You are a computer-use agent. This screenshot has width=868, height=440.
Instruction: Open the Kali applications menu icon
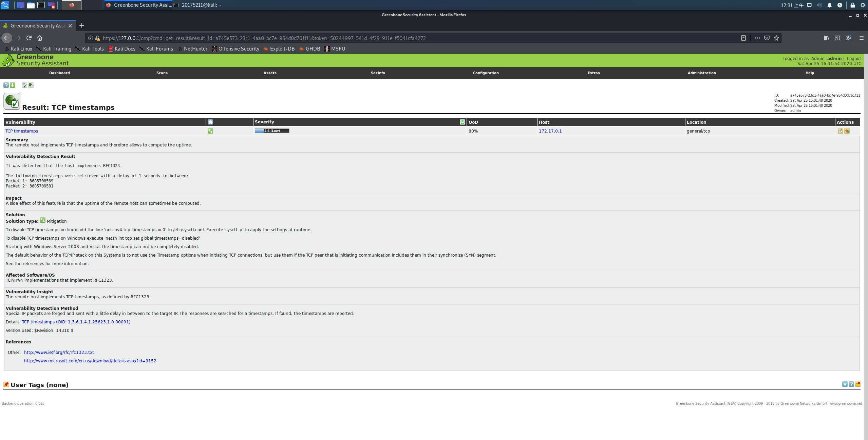click(5, 5)
